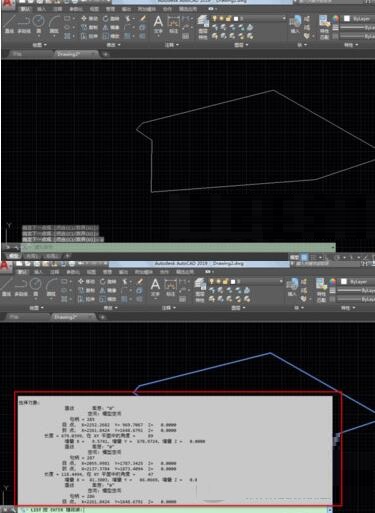The width and height of the screenshot is (375, 513).
Task: Open Layout2 tab in upper window
Action: click(52, 256)
